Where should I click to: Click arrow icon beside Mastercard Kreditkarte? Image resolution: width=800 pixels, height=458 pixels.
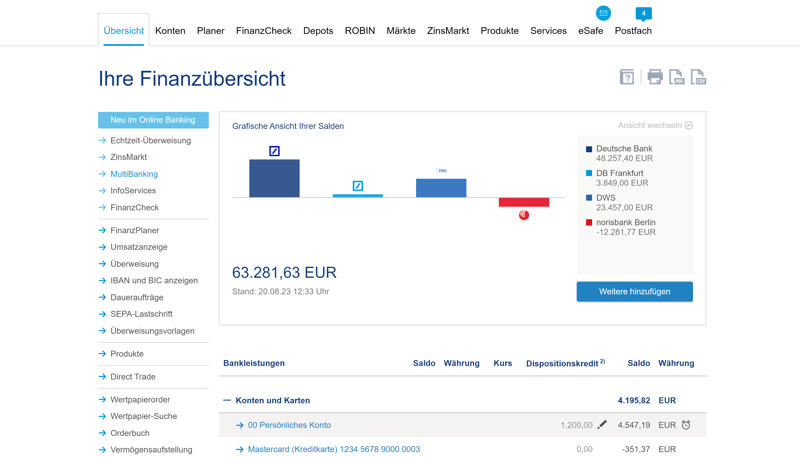[239, 449]
